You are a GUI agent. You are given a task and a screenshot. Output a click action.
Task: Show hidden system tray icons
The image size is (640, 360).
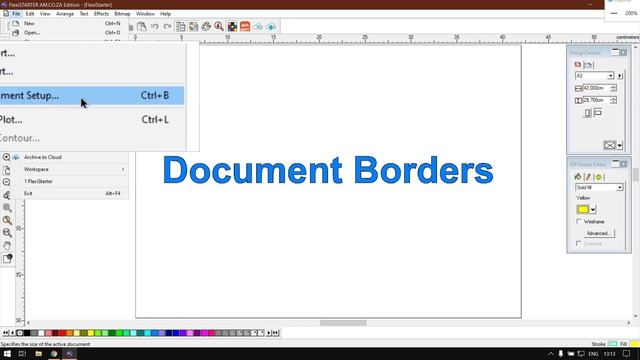(551, 354)
